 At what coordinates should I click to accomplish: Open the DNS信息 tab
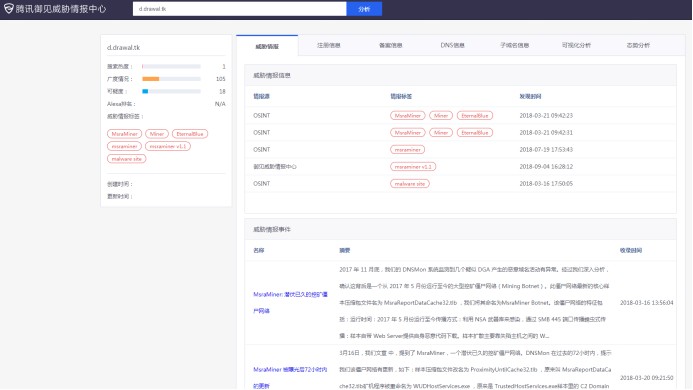[x=452, y=45]
